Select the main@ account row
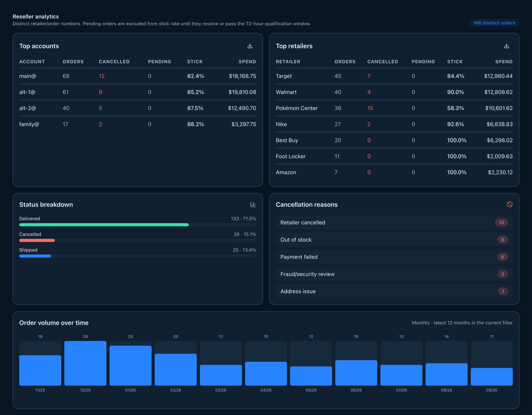 [x=138, y=76]
